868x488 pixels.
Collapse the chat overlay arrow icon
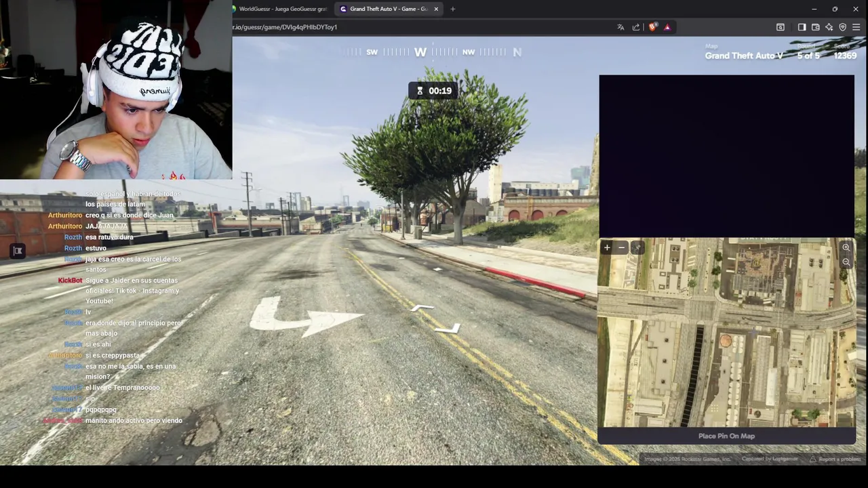click(x=18, y=251)
